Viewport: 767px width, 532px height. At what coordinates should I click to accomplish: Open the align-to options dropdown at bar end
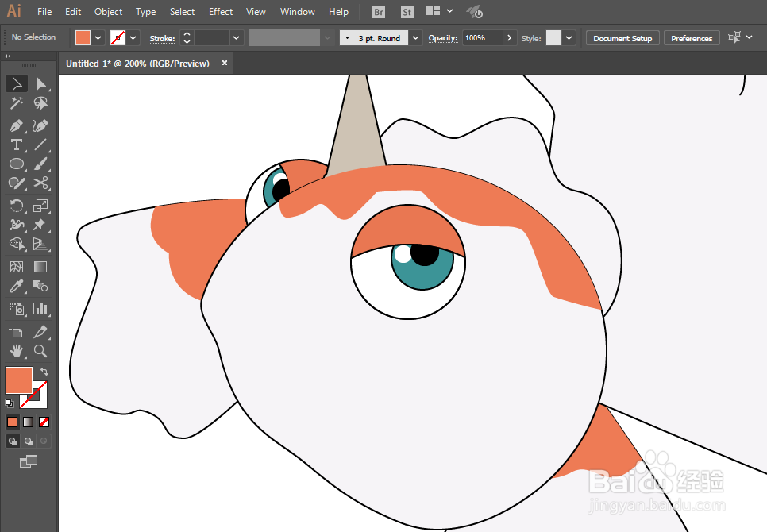(x=749, y=37)
